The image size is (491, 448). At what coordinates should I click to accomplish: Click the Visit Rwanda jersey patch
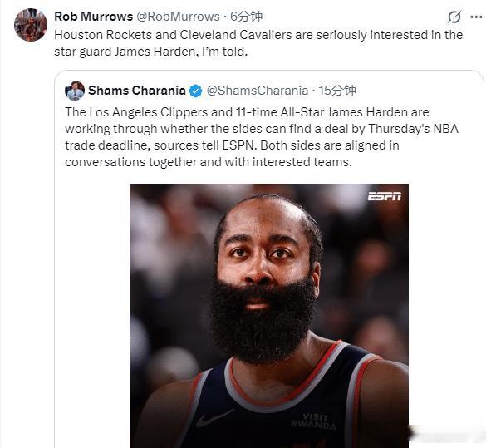pyautogui.click(x=313, y=421)
